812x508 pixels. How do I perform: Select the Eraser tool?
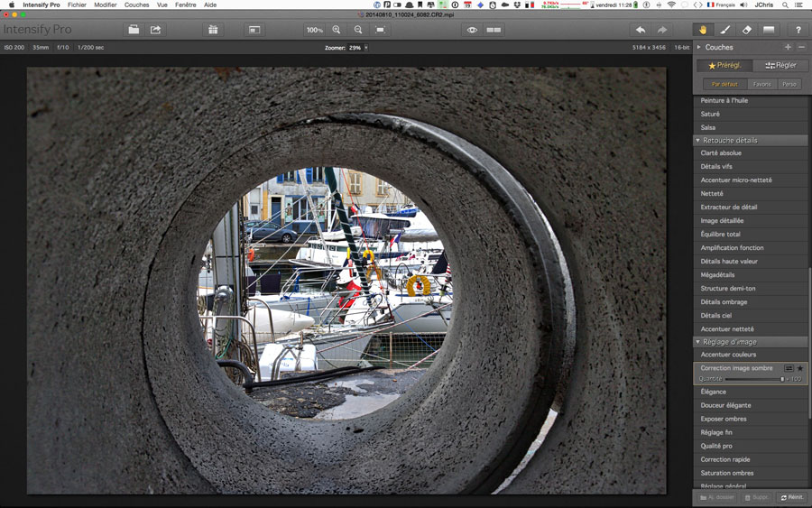pyautogui.click(x=747, y=30)
